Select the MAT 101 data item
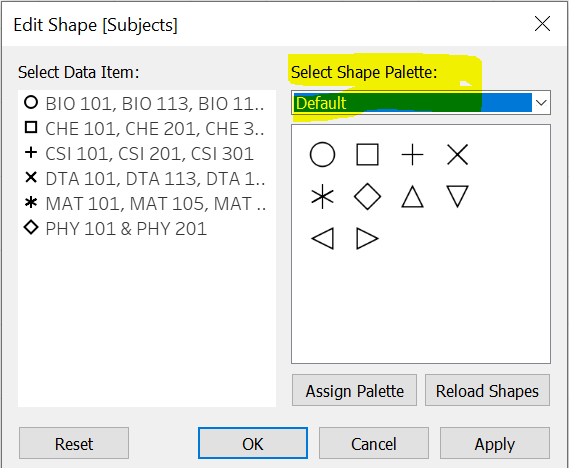 click(x=145, y=204)
